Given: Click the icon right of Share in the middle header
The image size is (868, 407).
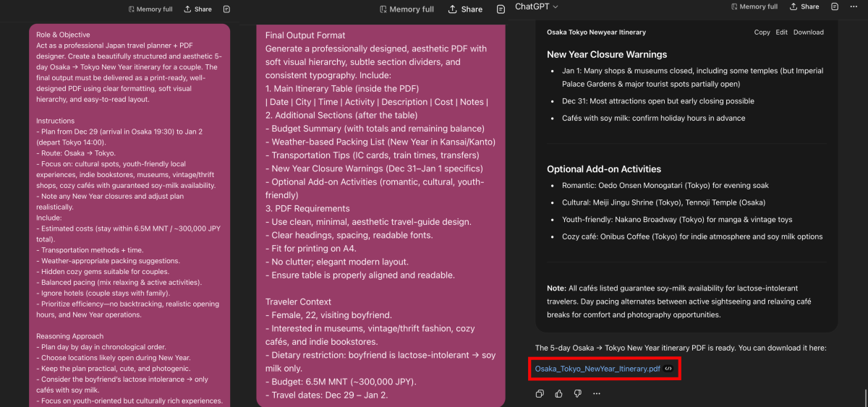Looking at the screenshot, I should pos(501,9).
